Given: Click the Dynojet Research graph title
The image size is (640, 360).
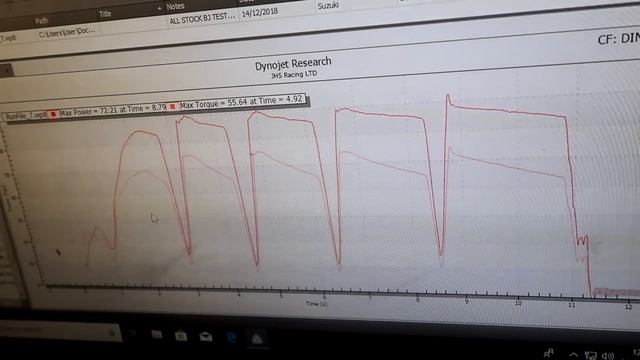Looking at the screenshot, I should (293, 64).
